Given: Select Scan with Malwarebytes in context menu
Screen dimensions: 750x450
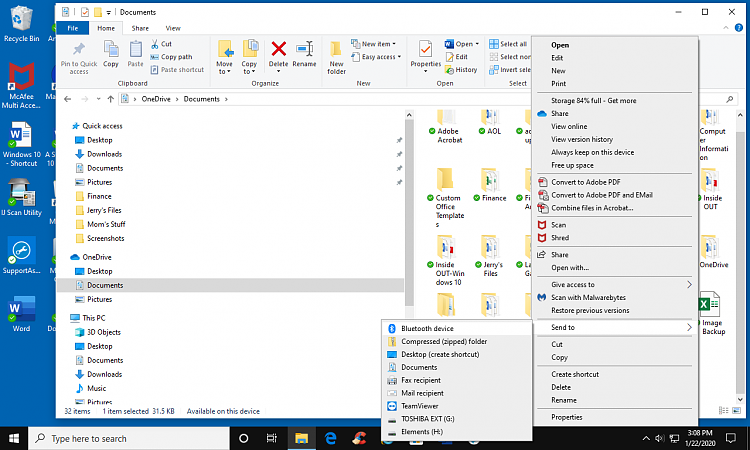Looking at the screenshot, I should [589, 297].
